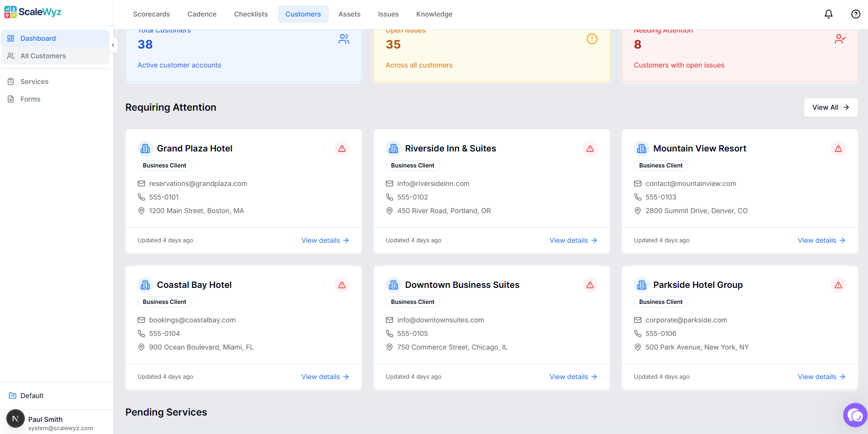
Task: Click the Paul Smith user name
Action: click(x=45, y=419)
